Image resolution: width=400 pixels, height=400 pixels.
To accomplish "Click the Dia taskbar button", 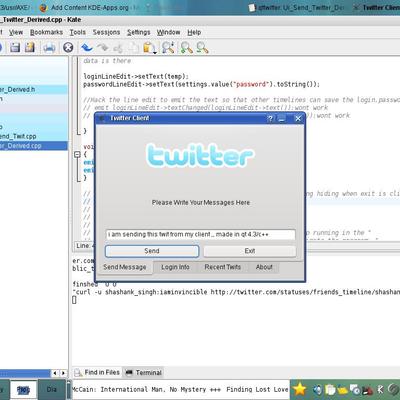I will [51, 389].
